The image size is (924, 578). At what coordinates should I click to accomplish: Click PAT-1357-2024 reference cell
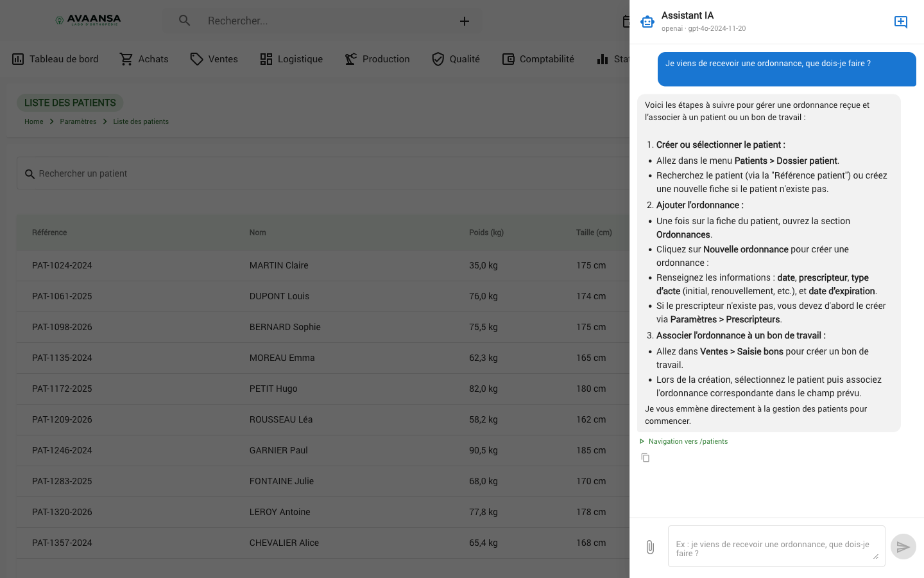pyautogui.click(x=62, y=543)
